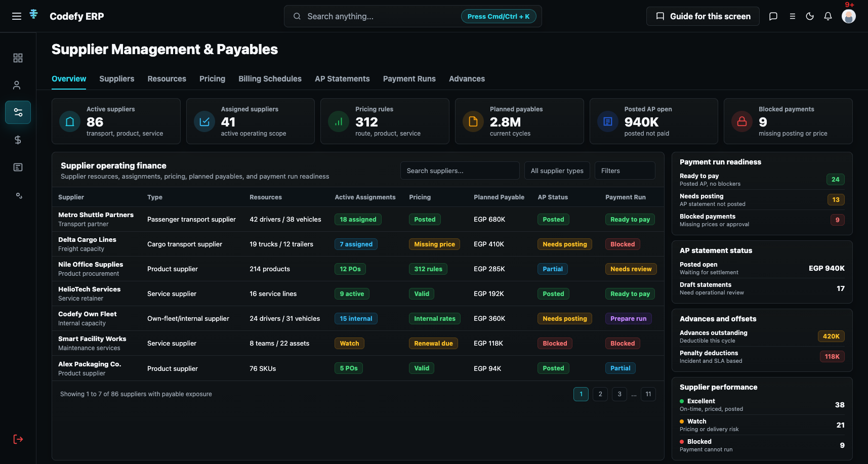Click the Planned payables document icon
The height and width of the screenshot is (464, 868).
pos(473,121)
